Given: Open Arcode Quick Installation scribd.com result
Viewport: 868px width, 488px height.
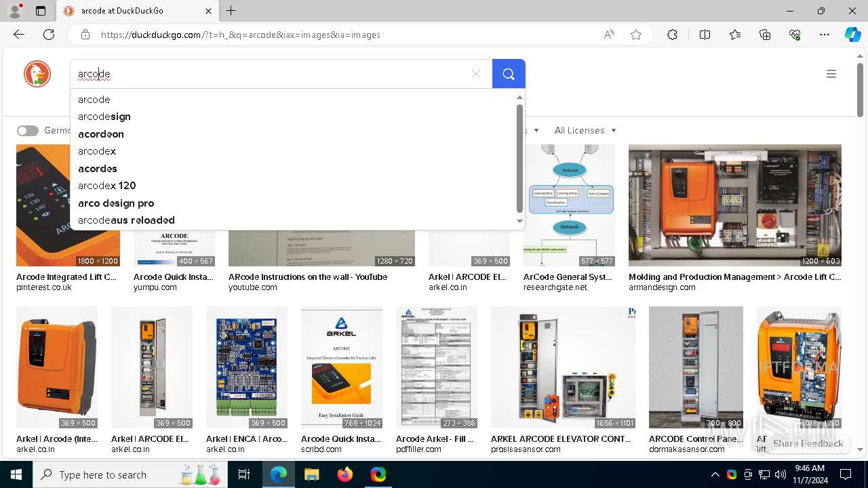Looking at the screenshot, I should click(341, 439).
